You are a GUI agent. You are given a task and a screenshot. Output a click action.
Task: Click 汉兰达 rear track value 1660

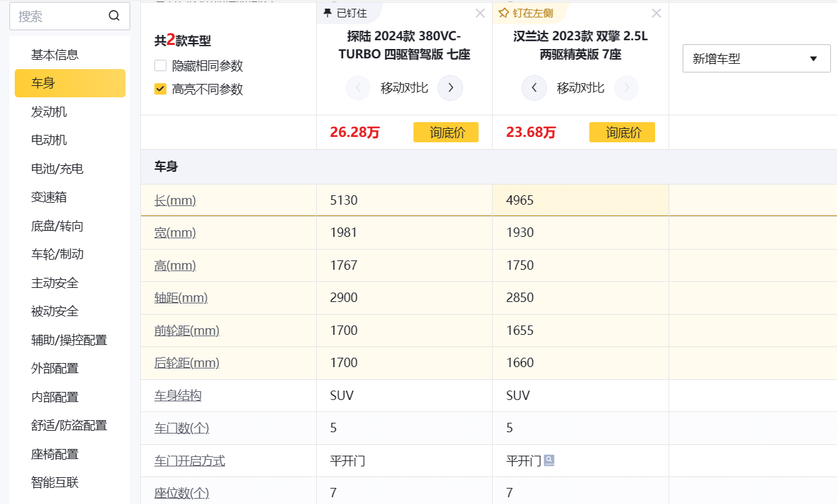tap(520, 363)
